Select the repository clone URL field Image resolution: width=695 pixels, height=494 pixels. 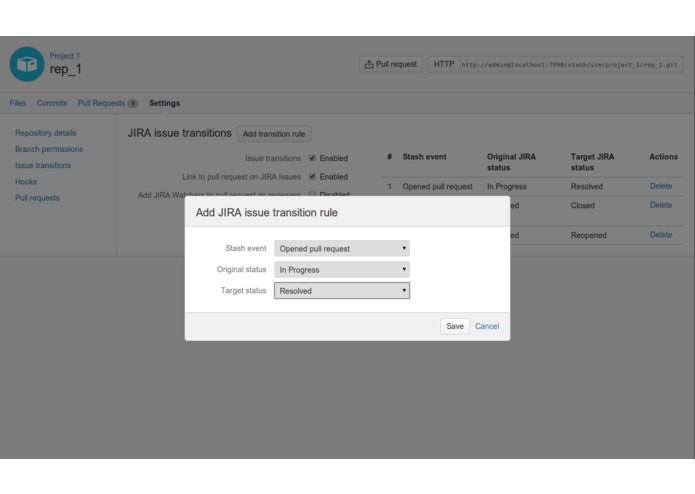tap(571, 65)
